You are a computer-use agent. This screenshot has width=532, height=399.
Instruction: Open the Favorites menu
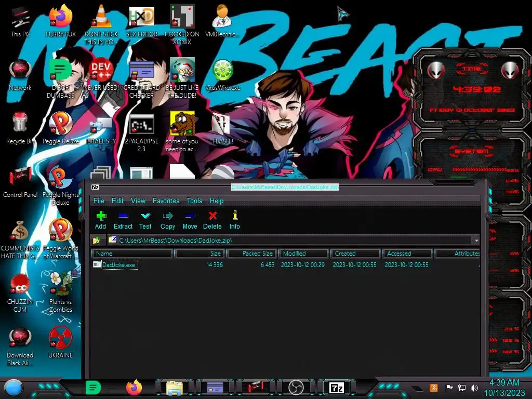[166, 201]
